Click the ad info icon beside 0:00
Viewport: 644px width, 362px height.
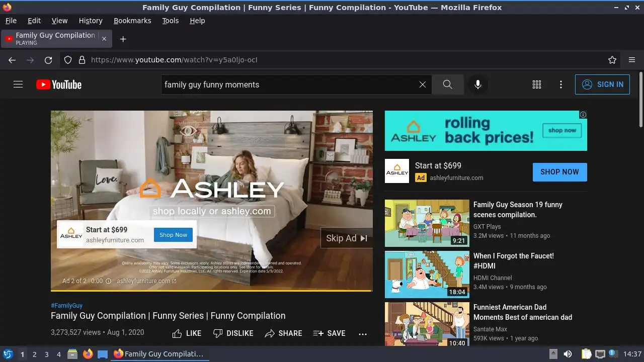coord(108,281)
